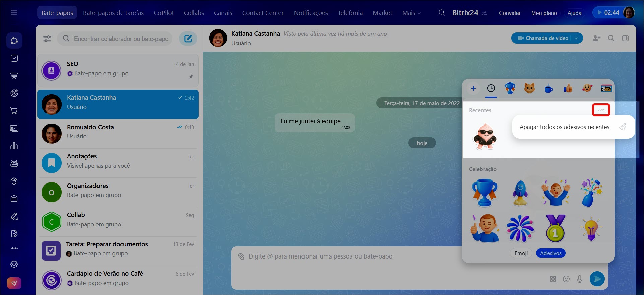This screenshot has height=295, width=644.
Task: Toggle the chat sidebar panel icon
Action: click(625, 38)
